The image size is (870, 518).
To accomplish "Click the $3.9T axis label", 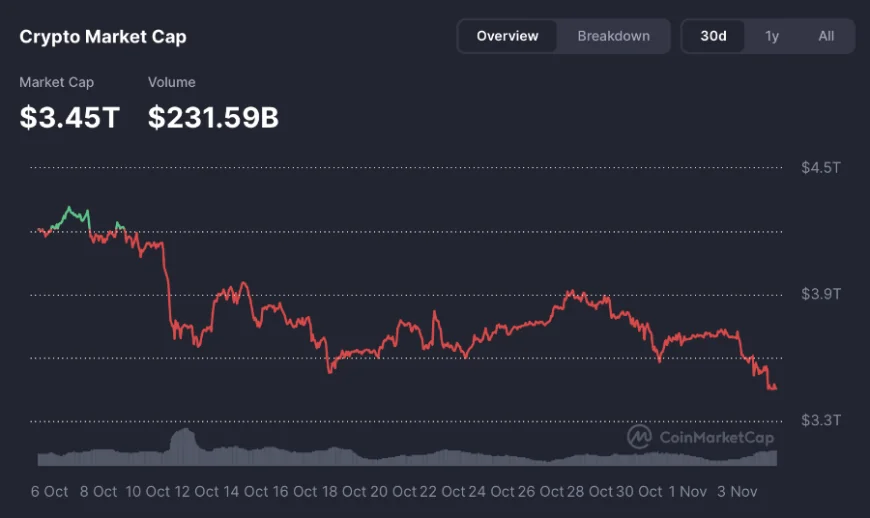I will click(x=820, y=294).
